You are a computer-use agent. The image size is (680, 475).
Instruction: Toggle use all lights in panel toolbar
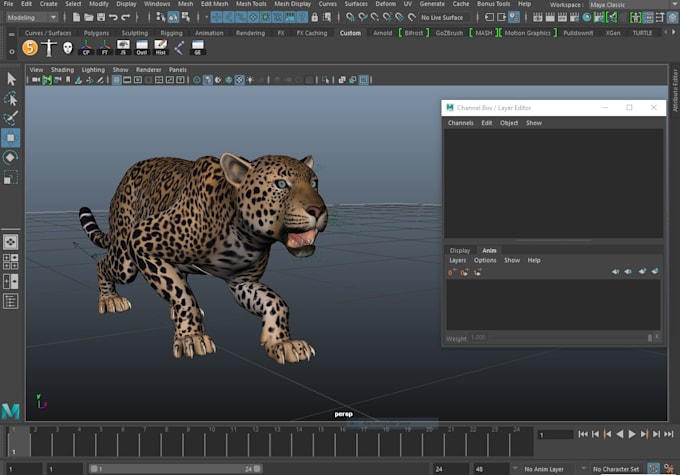pyautogui.click(x=250, y=80)
